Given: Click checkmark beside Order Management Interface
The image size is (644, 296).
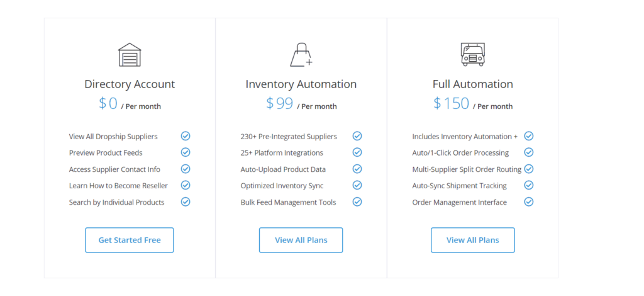Looking at the screenshot, I should [x=529, y=202].
